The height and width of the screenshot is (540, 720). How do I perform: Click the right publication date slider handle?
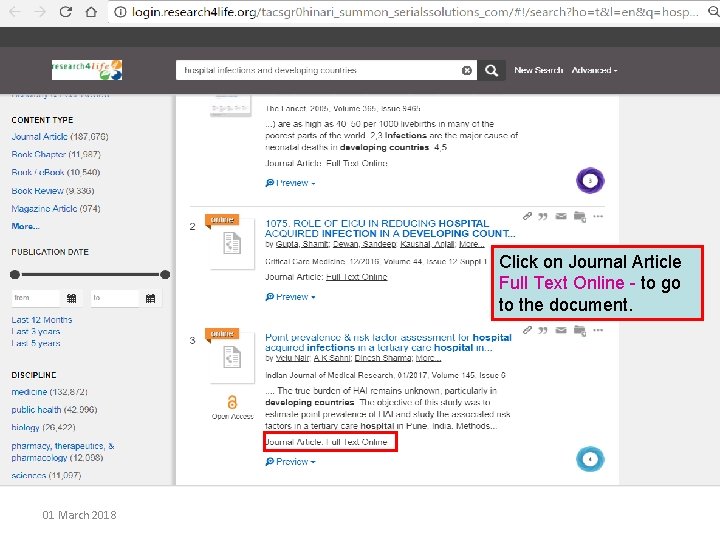pyautogui.click(x=165, y=275)
